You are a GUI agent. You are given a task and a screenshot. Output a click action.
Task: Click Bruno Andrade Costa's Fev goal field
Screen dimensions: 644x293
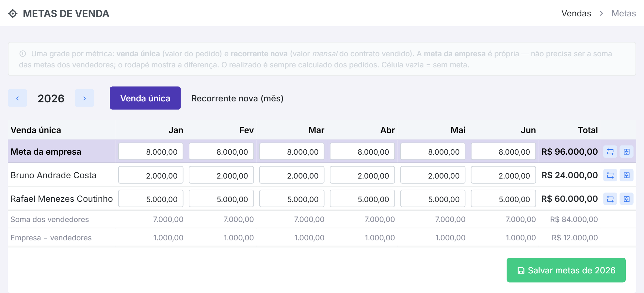pyautogui.click(x=221, y=175)
